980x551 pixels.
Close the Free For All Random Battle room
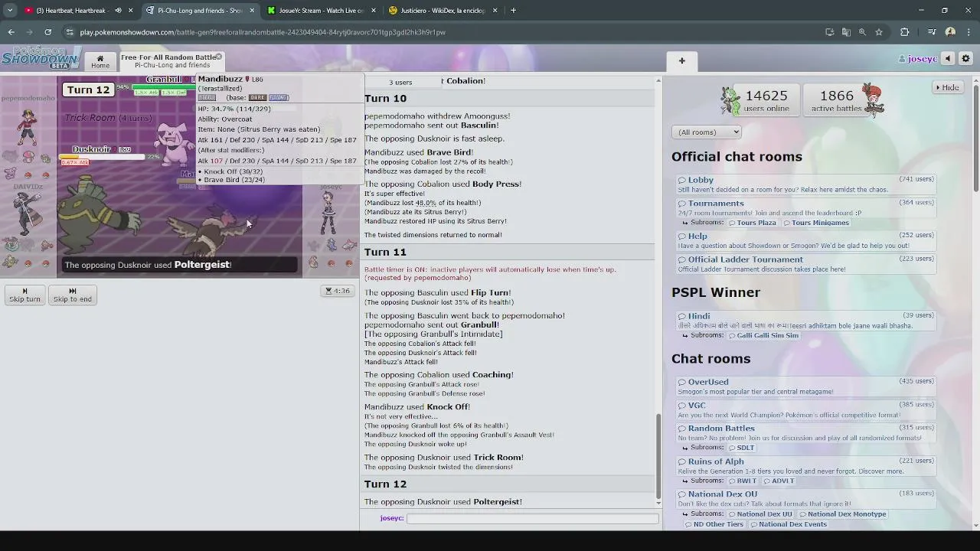218,57
